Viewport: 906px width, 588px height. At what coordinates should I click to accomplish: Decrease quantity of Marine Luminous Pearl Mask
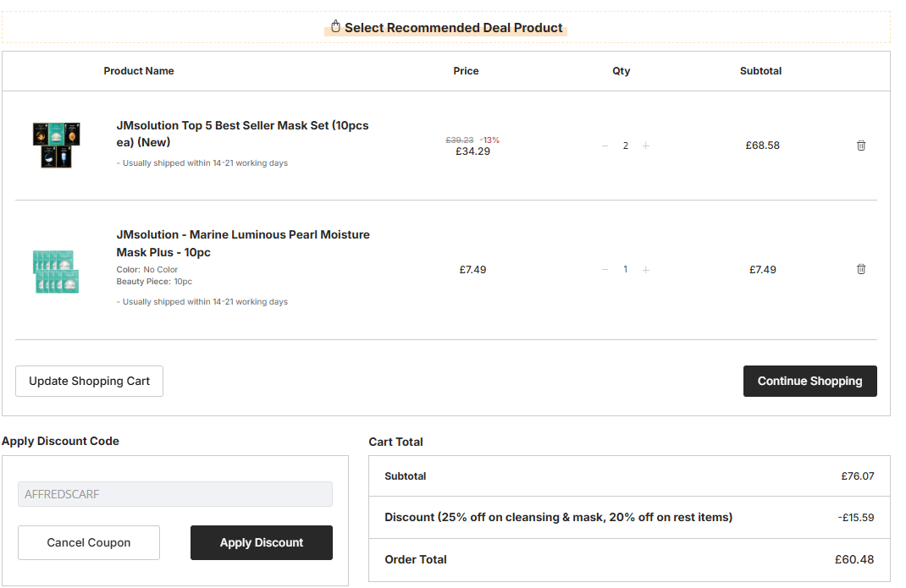point(605,270)
